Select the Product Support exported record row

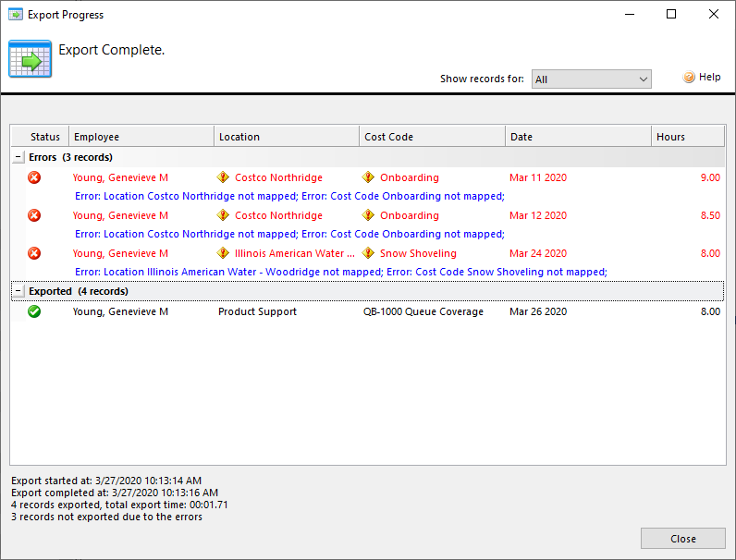pyautogui.click(x=257, y=312)
